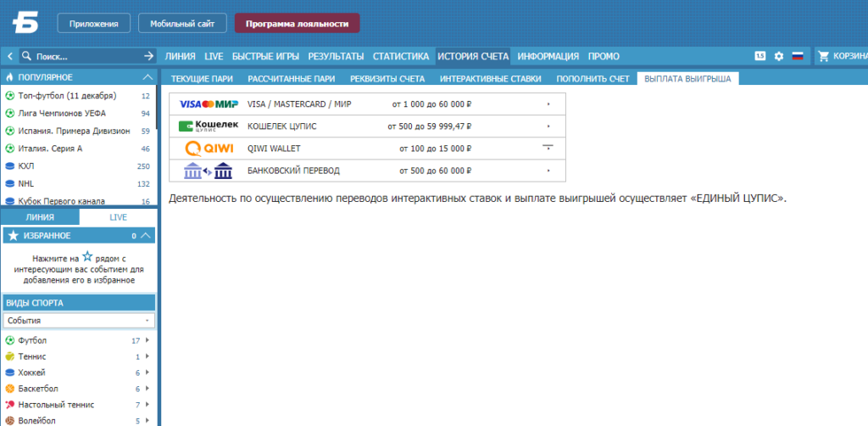This screenshot has height=426, width=868.
Task: Click the outlined star in favorites hint
Action: point(87,256)
